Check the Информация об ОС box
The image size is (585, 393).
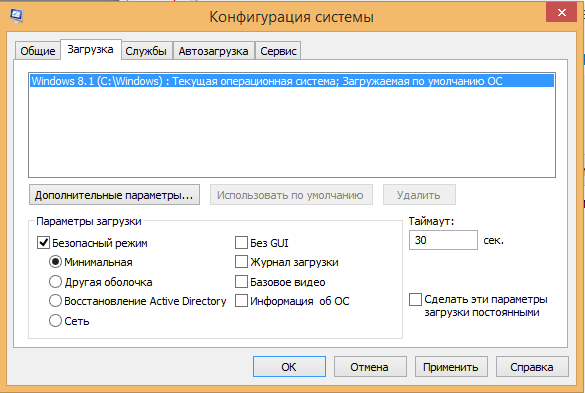[x=241, y=301]
